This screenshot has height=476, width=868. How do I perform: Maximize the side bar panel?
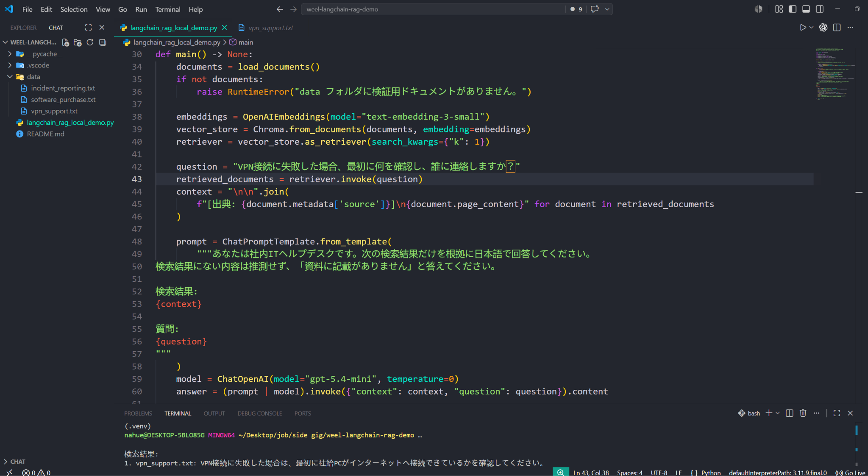[x=88, y=28]
